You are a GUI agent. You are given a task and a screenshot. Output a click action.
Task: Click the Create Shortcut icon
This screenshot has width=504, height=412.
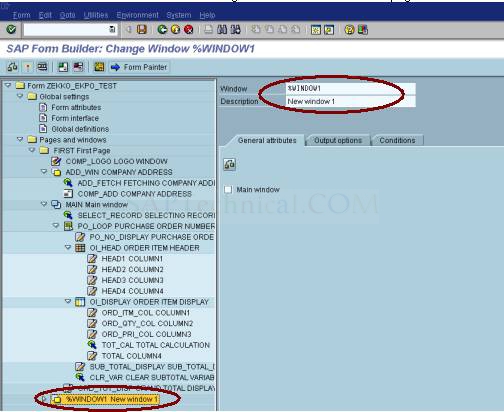pos(329,30)
